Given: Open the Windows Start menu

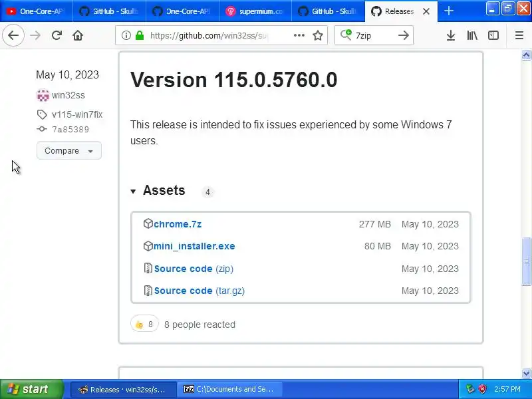Looking at the screenshot, I should point(32,389).
